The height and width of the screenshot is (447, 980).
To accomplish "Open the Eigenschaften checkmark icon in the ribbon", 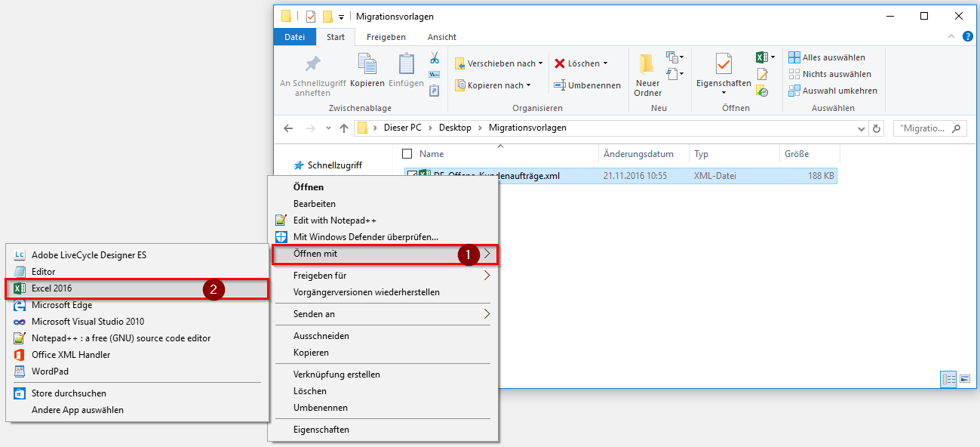I will pyautogui.click(x=723, y=65).
